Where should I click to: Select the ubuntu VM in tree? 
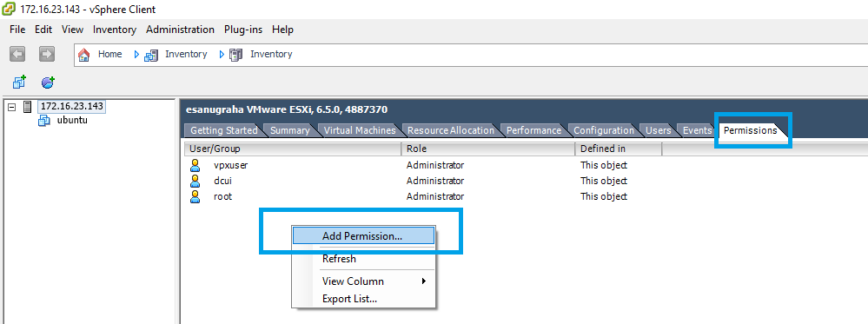(72, 120)
